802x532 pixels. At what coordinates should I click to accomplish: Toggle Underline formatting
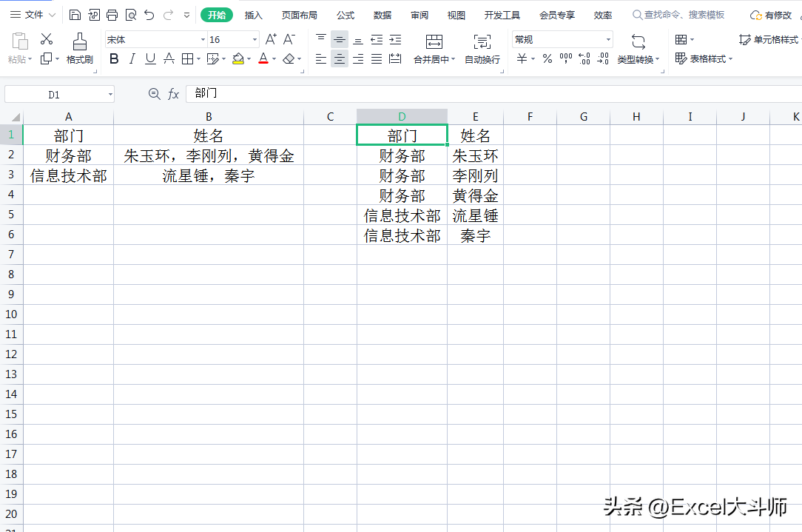[x=150, y=59]
